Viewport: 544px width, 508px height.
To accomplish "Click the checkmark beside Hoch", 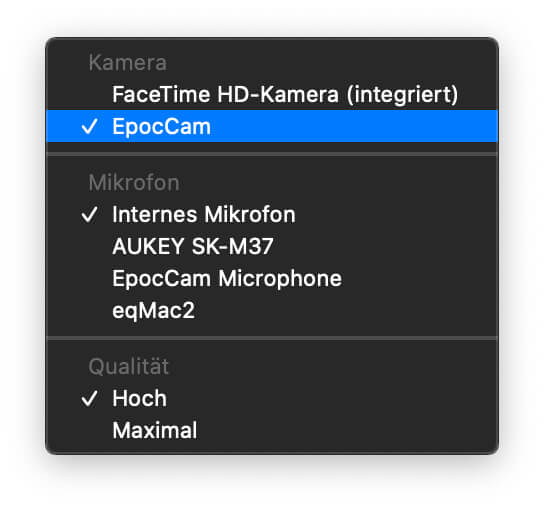I will pyautogui.click(x=90, y=398).
